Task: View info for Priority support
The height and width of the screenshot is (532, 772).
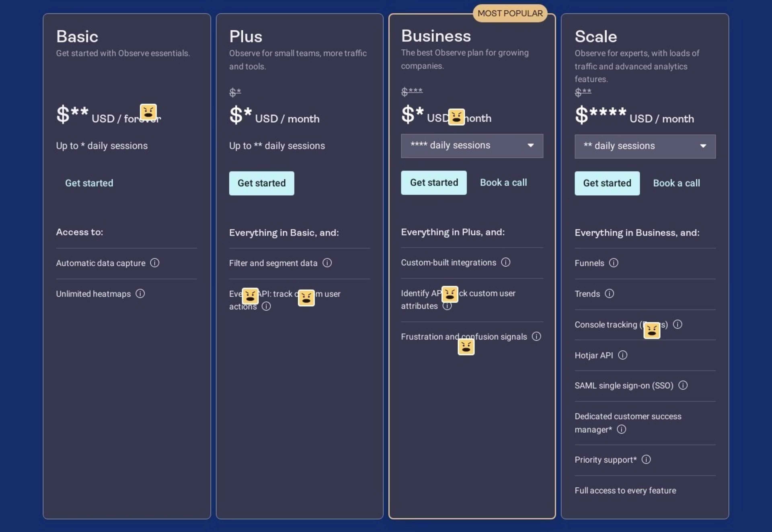Action: click(x=647, y=459)
